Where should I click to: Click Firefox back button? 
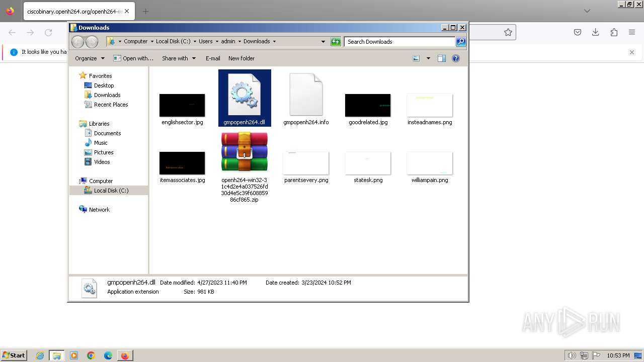tap(12, 32)
